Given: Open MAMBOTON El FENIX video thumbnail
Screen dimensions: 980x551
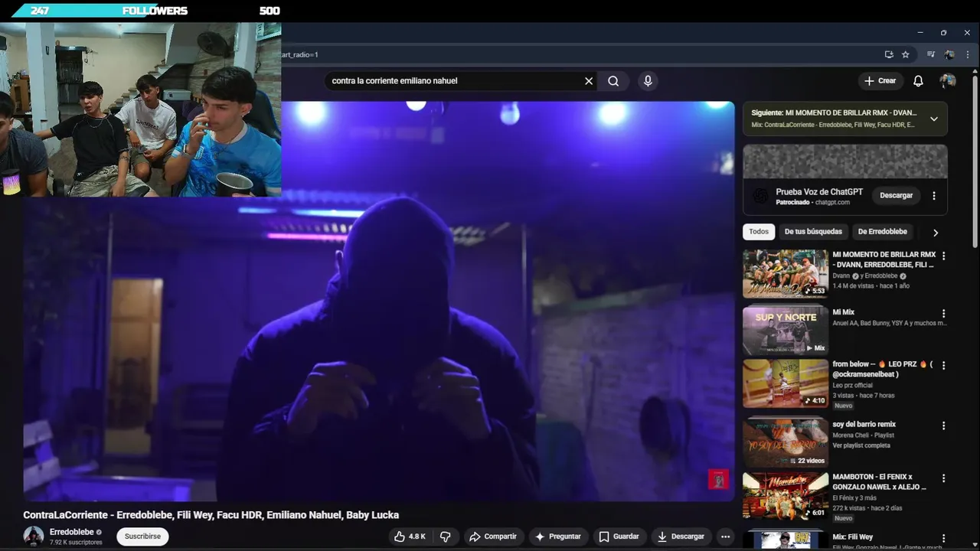Looking at the screenshot, I should coord(785,495).
